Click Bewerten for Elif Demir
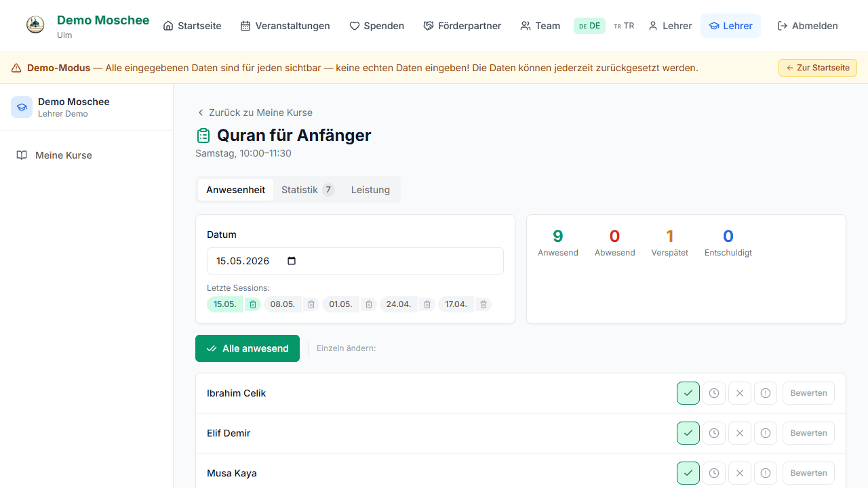This screenshot has width=868, height=488. tap(808, 433)
